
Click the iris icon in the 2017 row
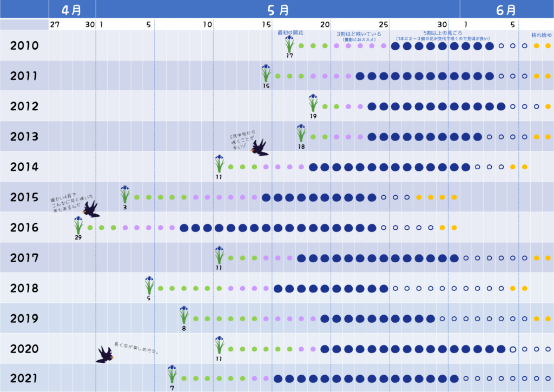[219, 255]
